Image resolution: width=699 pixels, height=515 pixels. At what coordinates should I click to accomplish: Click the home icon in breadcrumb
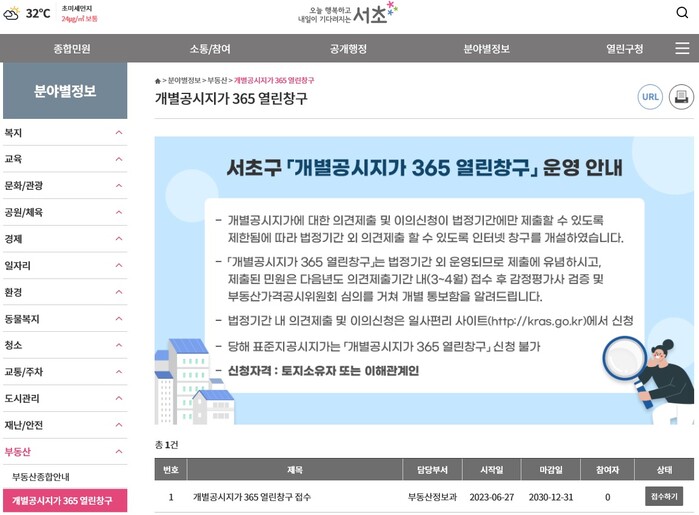tap(158, 80)
